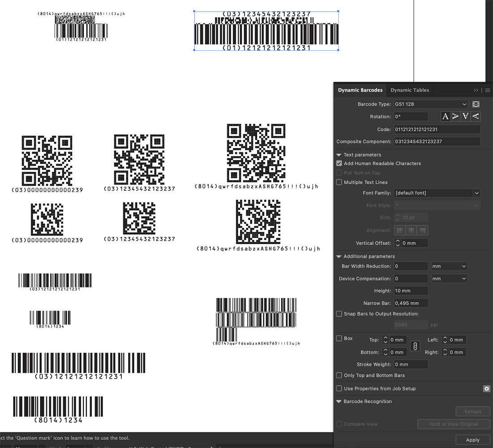Click the Vertical Offset stepper arrows

(397, 243)
